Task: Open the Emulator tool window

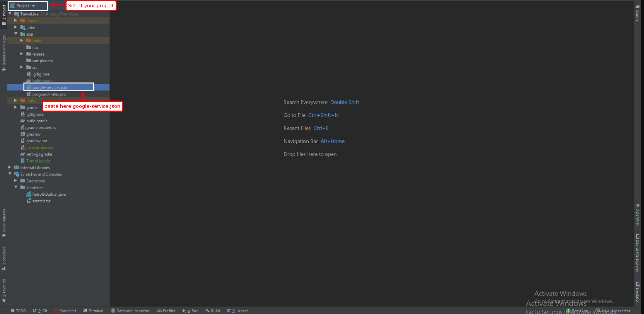Action: (637, 292)
